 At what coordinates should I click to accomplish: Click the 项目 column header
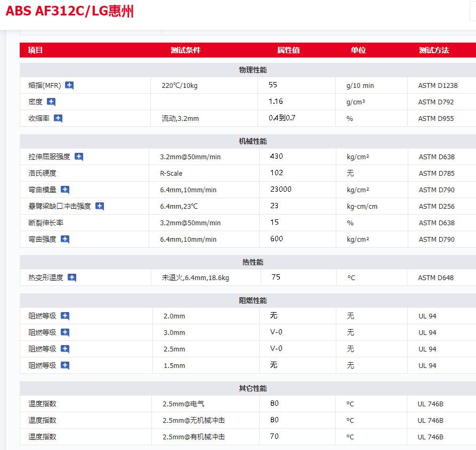36,50
